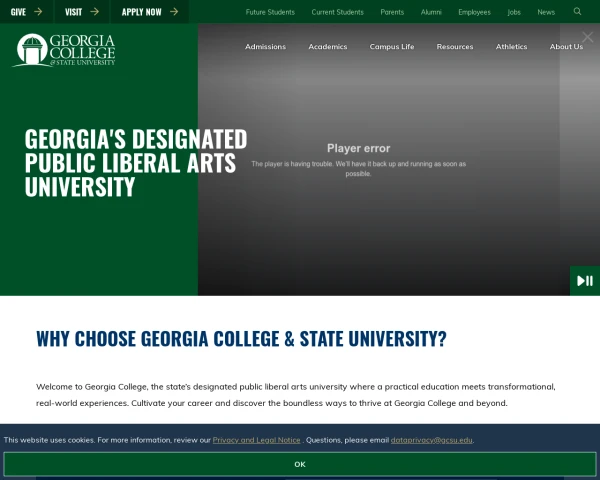This screenshot has width=600, height=480.
Task: Open the search magnifier icon
Action: click(x=577, y=11)
